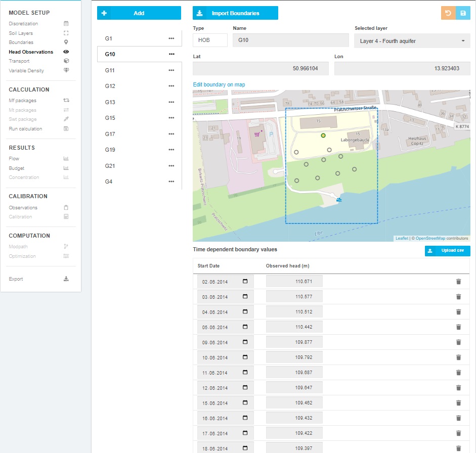Open the Selected layer dropdown

click(x=412, y=41)
